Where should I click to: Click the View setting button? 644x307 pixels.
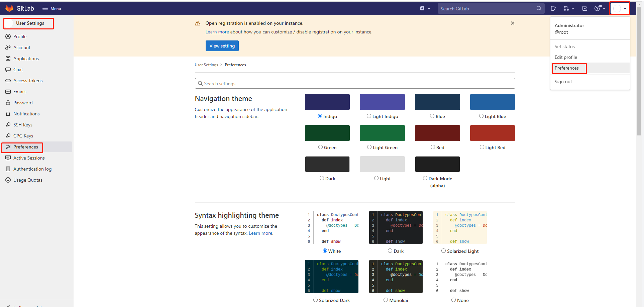(222, 46)
